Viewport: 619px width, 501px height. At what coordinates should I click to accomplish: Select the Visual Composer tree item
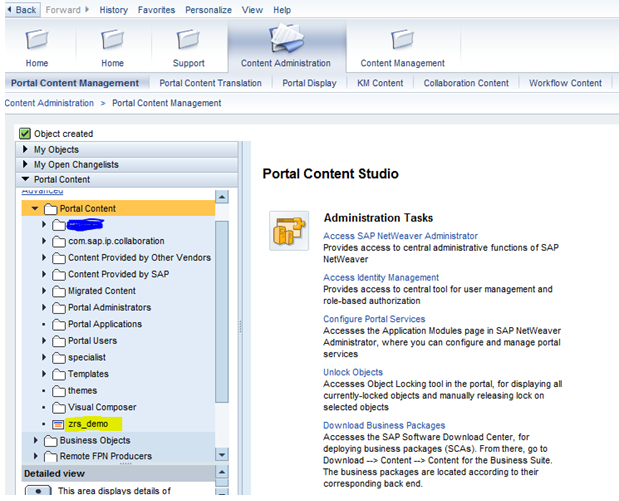(102, 407)
